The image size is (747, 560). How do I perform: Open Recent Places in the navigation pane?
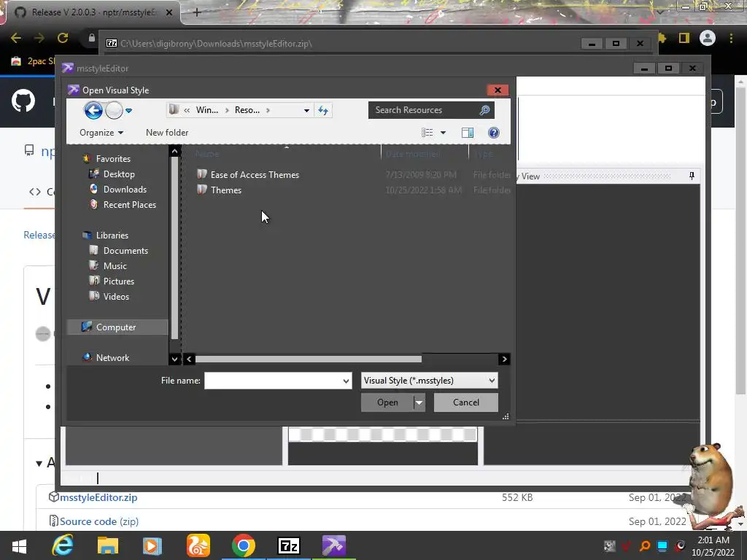(130, 204)
